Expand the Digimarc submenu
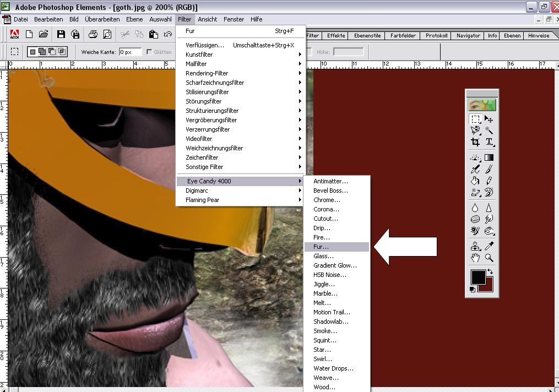Viewport: 559px width, 392px height. 241,190
